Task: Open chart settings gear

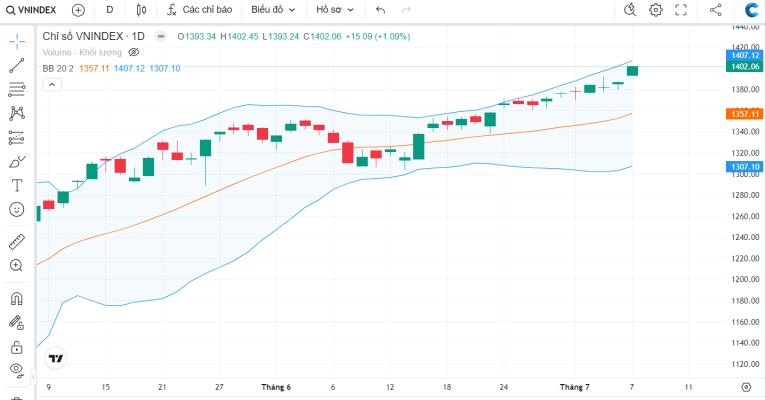Action: 656,10
